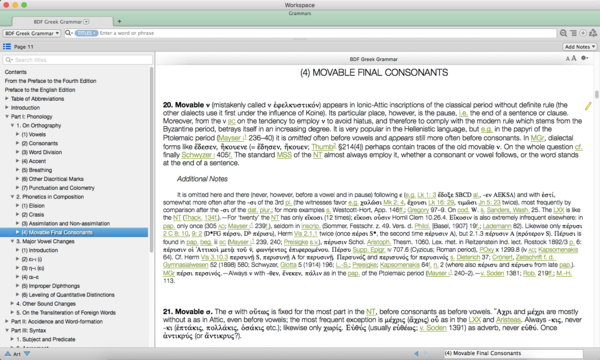Open the BDF Greek Grammar tab dropdown arrow
Image resolution: width=600 pixels, height=360 pixels.
tap(86, 22)
